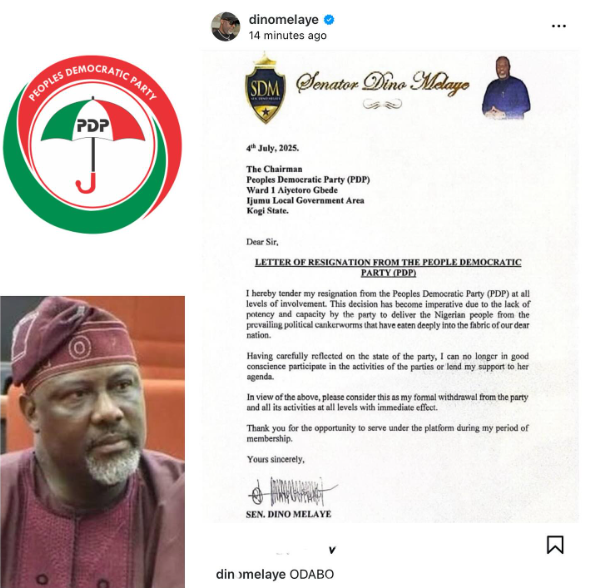This screenshot has height=588, width=594.
Task: Click the 'Senator Dino Melaye' script title
Action: 382,82
